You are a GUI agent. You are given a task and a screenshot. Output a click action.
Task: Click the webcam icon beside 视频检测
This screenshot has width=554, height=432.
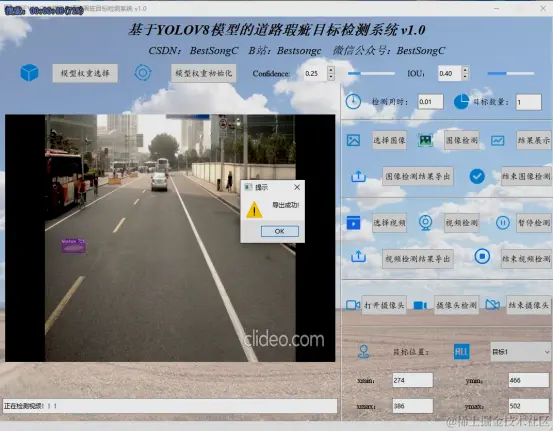click(x=425, y=223)
